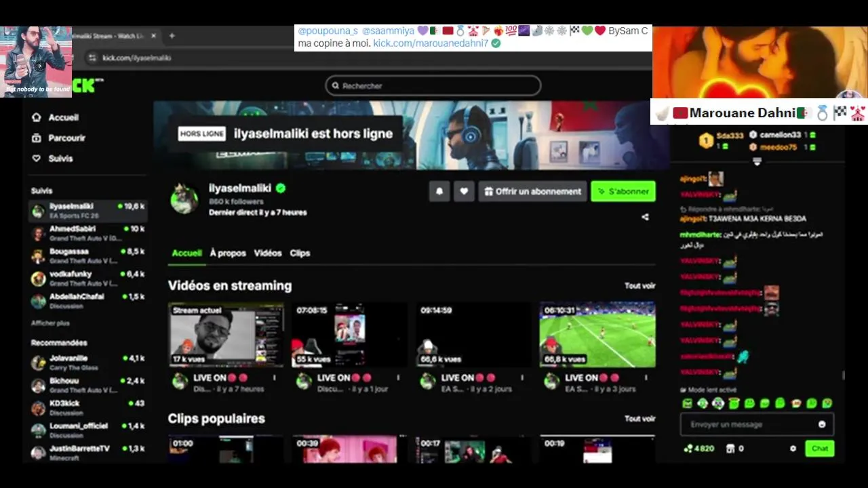Open recommended channel Bichouu

coord(88,385)
